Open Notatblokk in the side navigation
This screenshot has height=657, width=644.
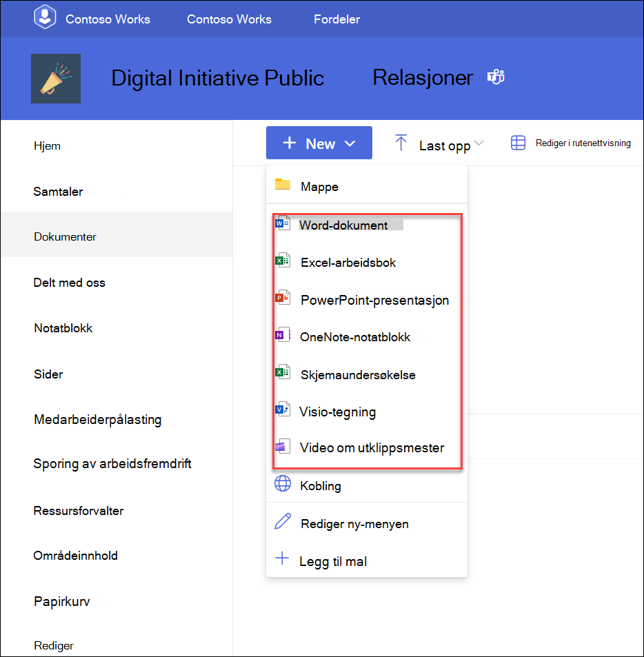click(x=63, y=328)
